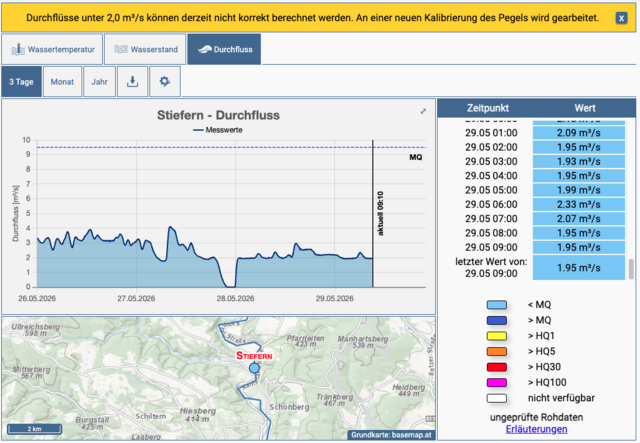Select the Durchfluss tab
640x443 pixels.
(x=224, y=49)
